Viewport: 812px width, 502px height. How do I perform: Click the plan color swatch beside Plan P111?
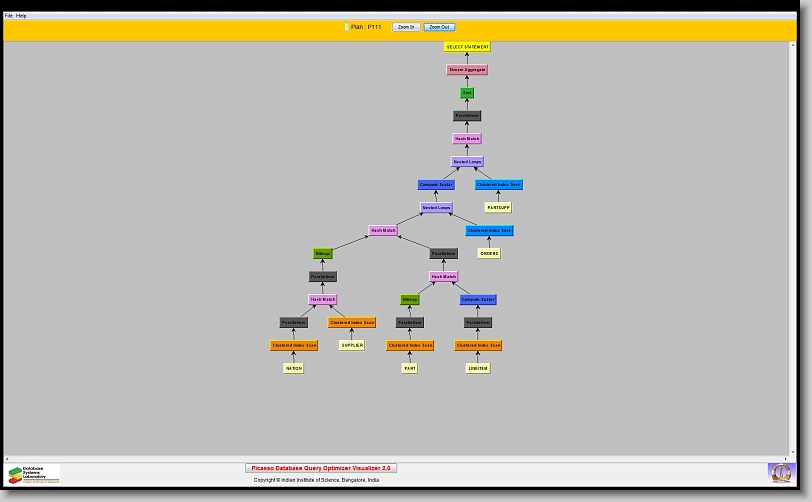coord(347,27)
